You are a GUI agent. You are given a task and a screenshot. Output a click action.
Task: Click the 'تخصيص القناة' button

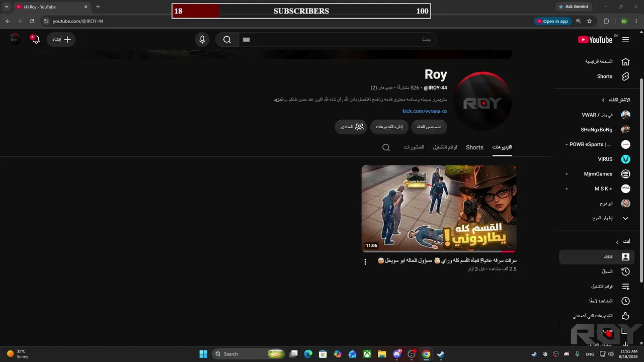tap(429, 127)
